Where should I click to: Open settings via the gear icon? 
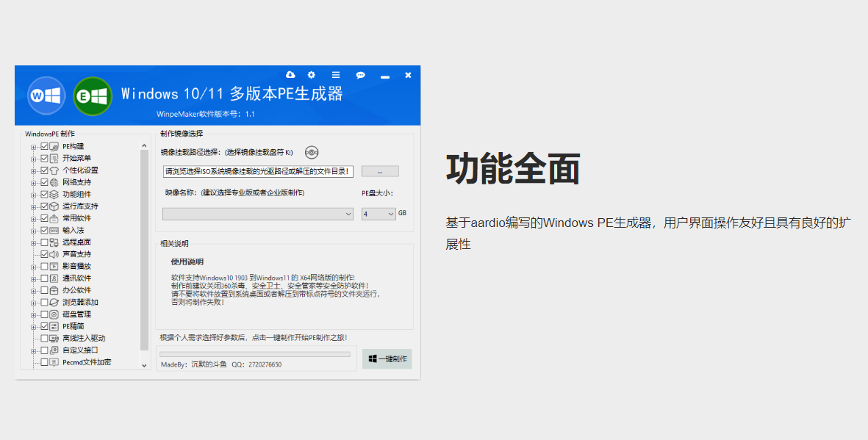click(312, 75)
